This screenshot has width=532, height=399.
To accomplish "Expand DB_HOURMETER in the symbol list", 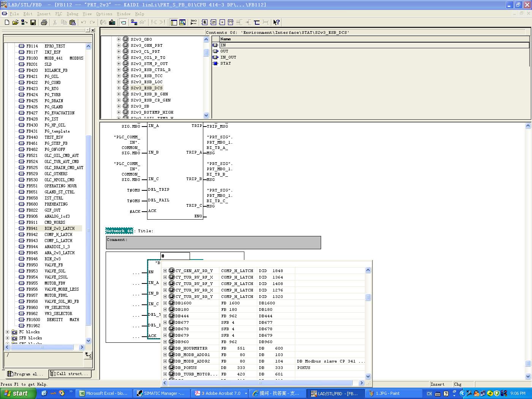I will coord(165,348).
